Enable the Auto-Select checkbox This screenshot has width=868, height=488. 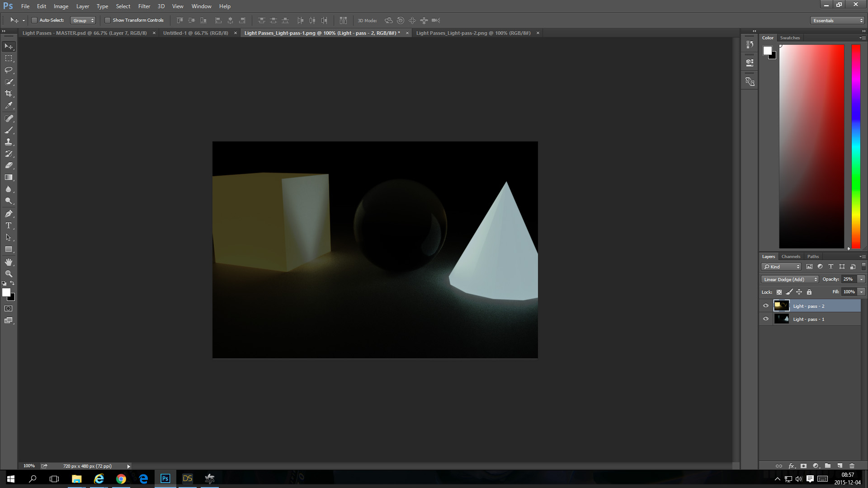[x=34, y=20]
